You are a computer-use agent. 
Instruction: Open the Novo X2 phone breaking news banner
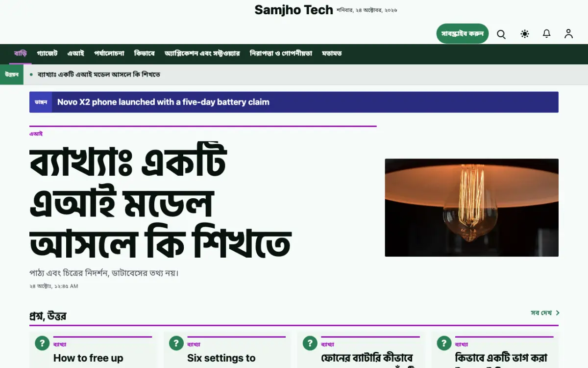coord(294,102)
